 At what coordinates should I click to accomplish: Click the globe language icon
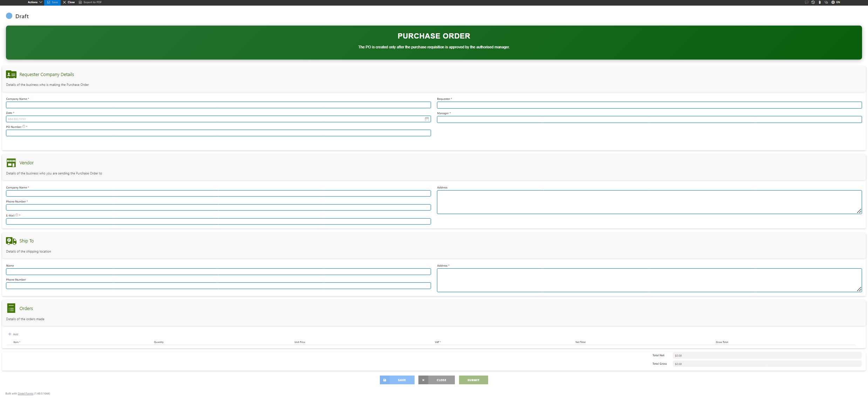point(833,2)
